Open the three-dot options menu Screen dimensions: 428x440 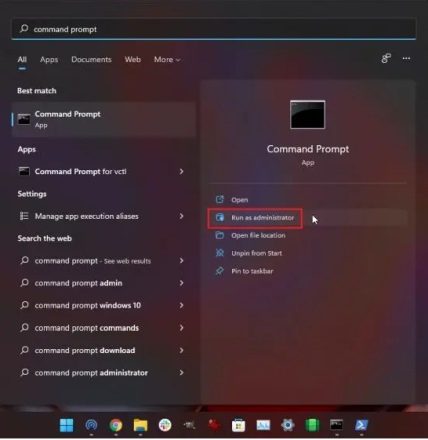coord(406,59)
